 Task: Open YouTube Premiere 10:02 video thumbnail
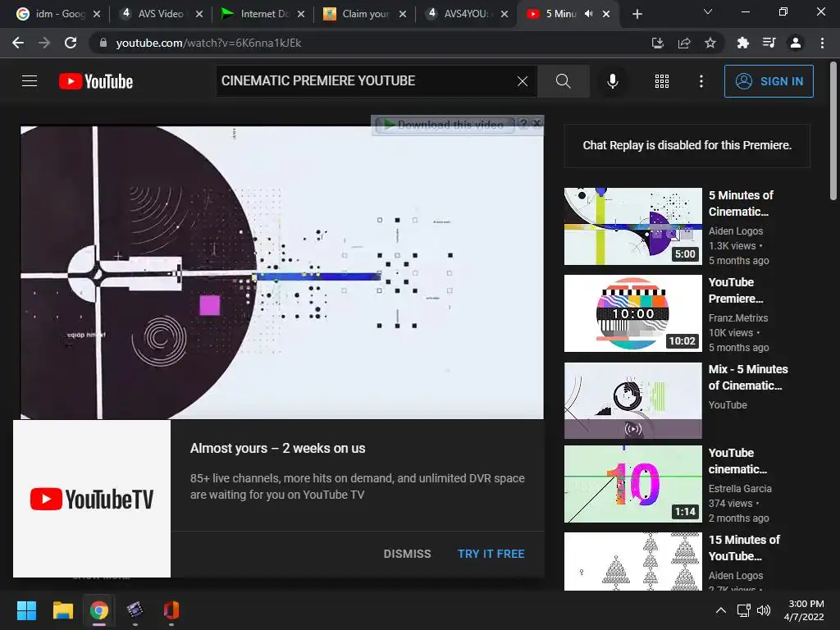(x=632, y=313)
